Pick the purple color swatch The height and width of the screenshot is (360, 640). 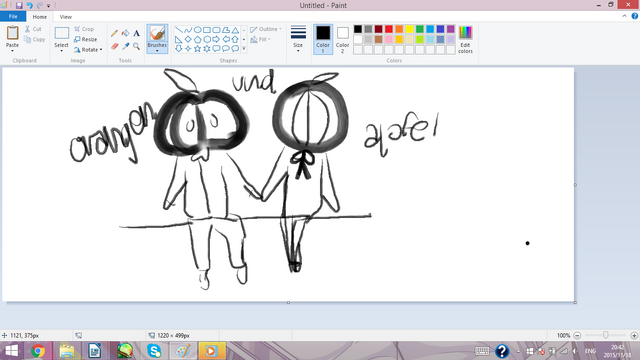[x=451, y=29]
